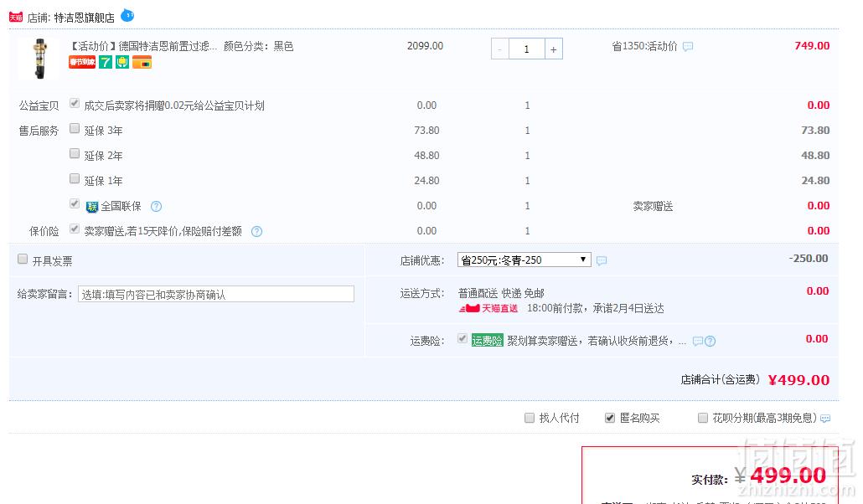The height and width of the screenshot is (504, 863).
Task: Click the green 运费险 label badge
Action: coord(487,341)
